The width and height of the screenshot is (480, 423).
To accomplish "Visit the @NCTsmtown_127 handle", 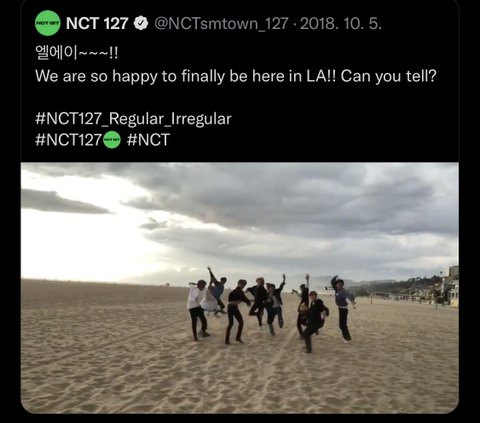I will click(221, 24).
